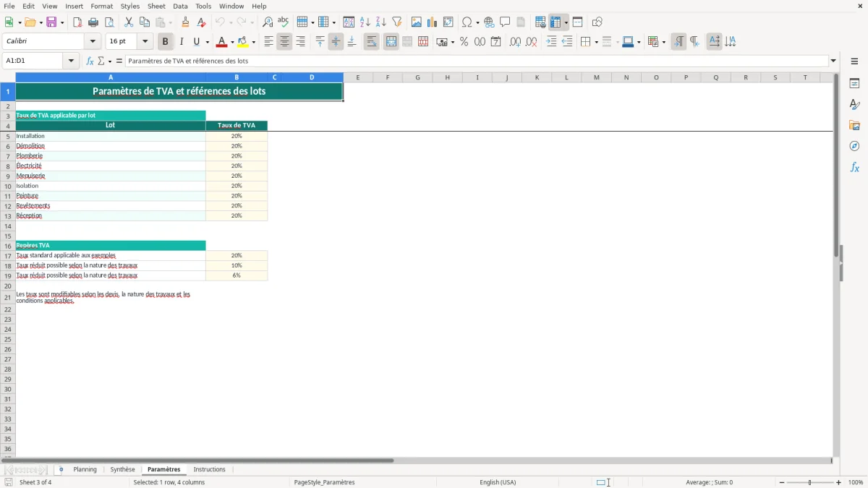Open sidebar Properties deck
Image resolution: width=868 pixels, height=488 pixels.
tap(854, 83)
